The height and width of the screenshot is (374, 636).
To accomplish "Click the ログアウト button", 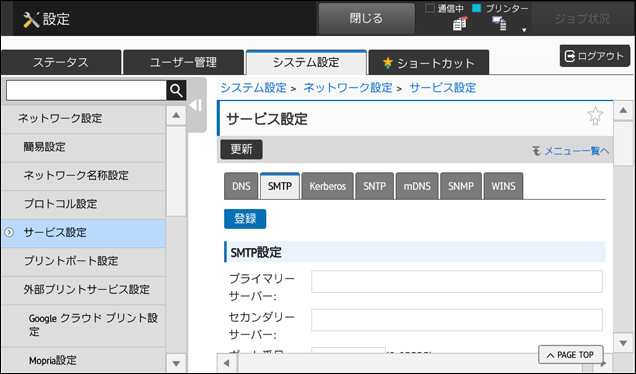I will [595, 56].
